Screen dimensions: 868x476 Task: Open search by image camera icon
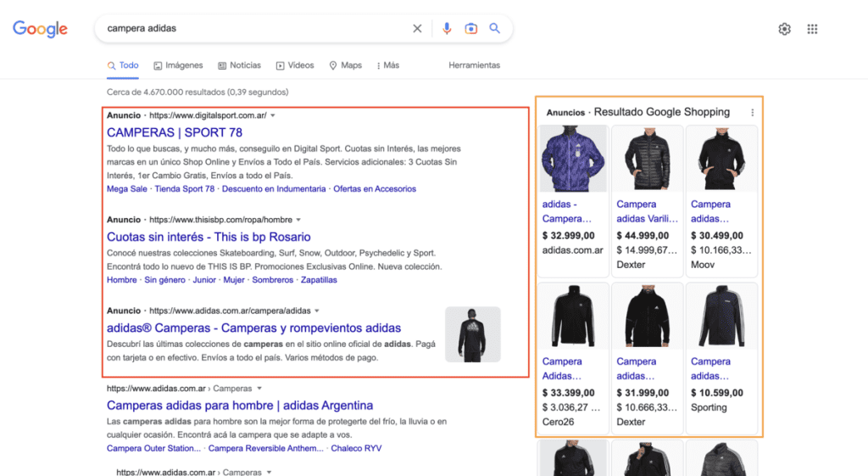tap(470, 28)
